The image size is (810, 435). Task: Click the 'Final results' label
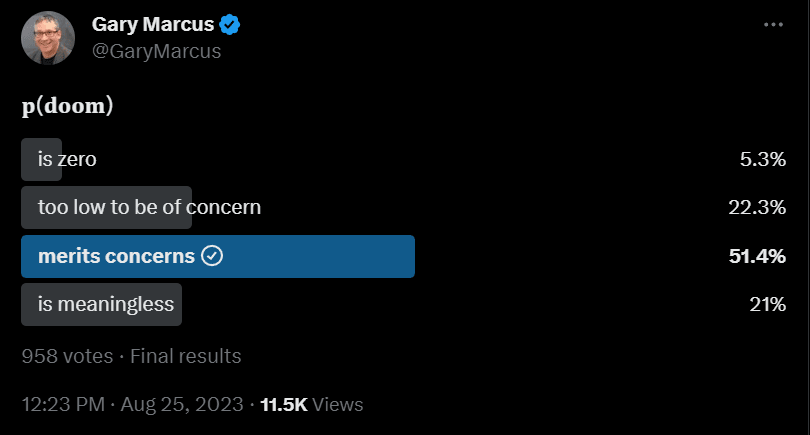(185, 356)
